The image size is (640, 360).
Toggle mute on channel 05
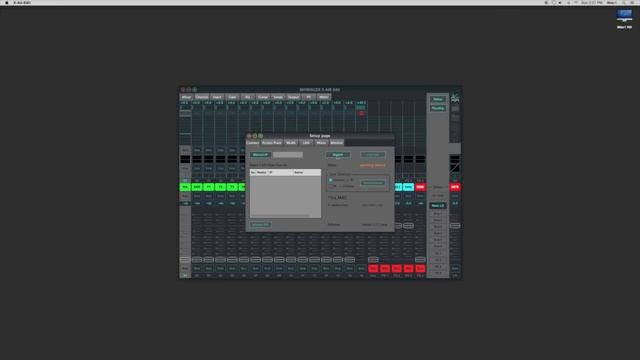coord(232,269)
